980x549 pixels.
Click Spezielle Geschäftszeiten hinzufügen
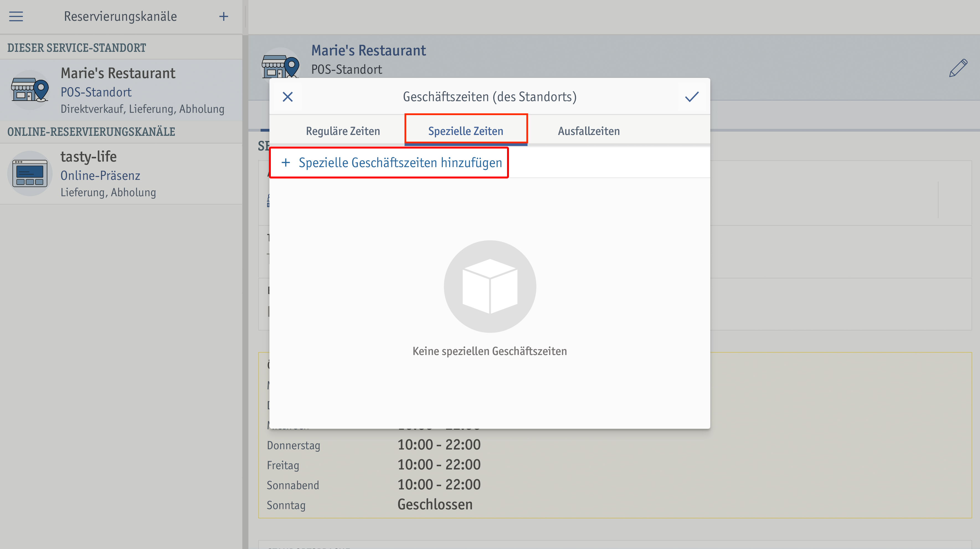(392, 163)
